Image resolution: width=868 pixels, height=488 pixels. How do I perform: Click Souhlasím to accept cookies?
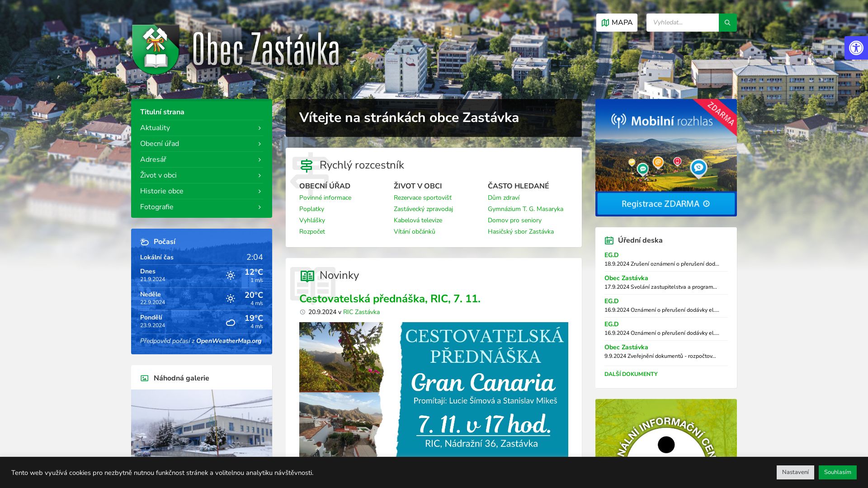click(x=837, y=472)
